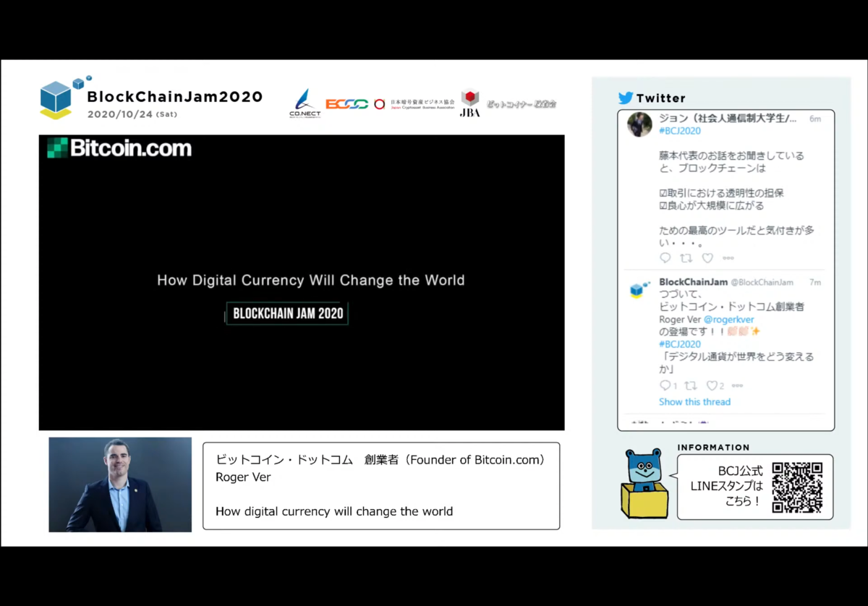Click the BCCC sponsor logo

coord(347,104)
